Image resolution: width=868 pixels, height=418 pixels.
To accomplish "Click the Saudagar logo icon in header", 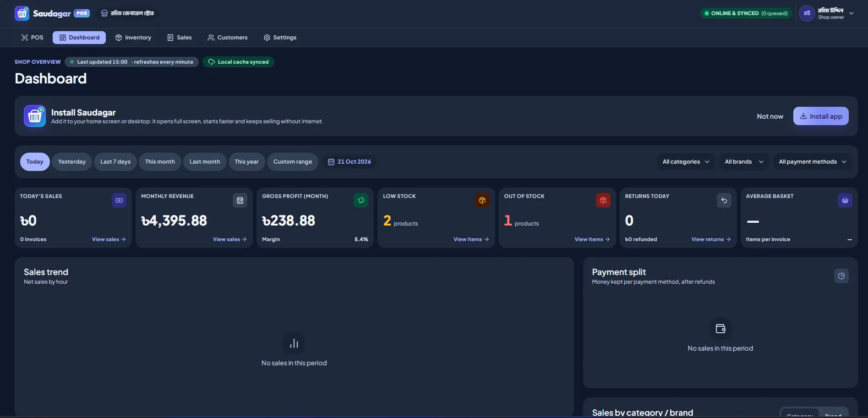I will point(22,13).
